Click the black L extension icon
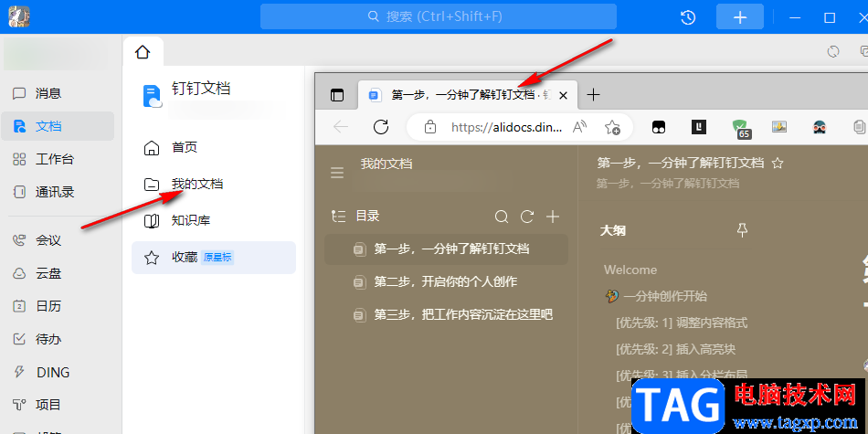Screen dimensions: 868x434 699,127
